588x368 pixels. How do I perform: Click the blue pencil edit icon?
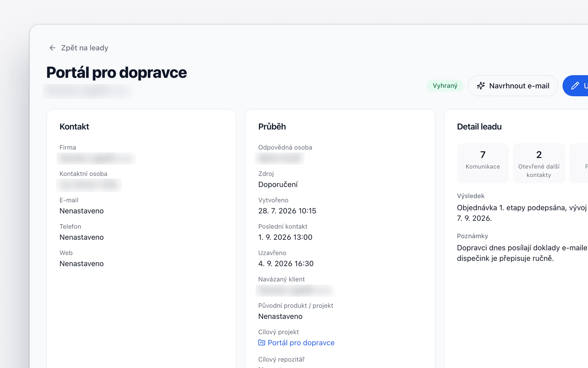(575, 86)
